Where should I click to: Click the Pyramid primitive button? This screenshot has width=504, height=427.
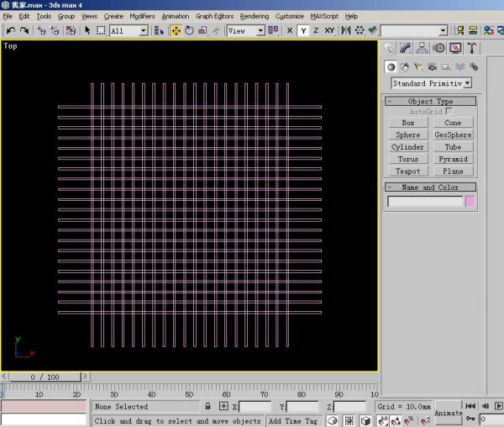pyautogui.click(x=454, y=159)
